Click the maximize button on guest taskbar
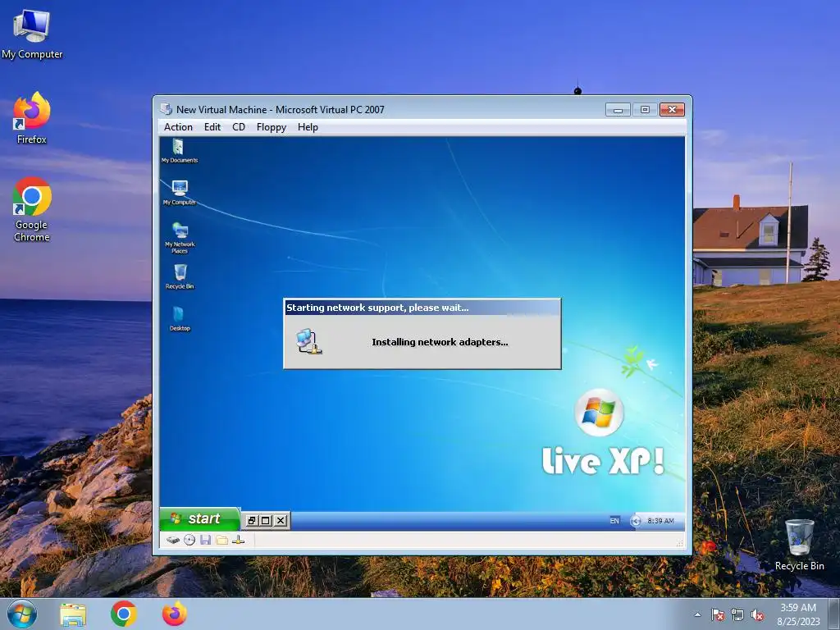The width and height of the screenshot is (840, 630). click(266, 520)
